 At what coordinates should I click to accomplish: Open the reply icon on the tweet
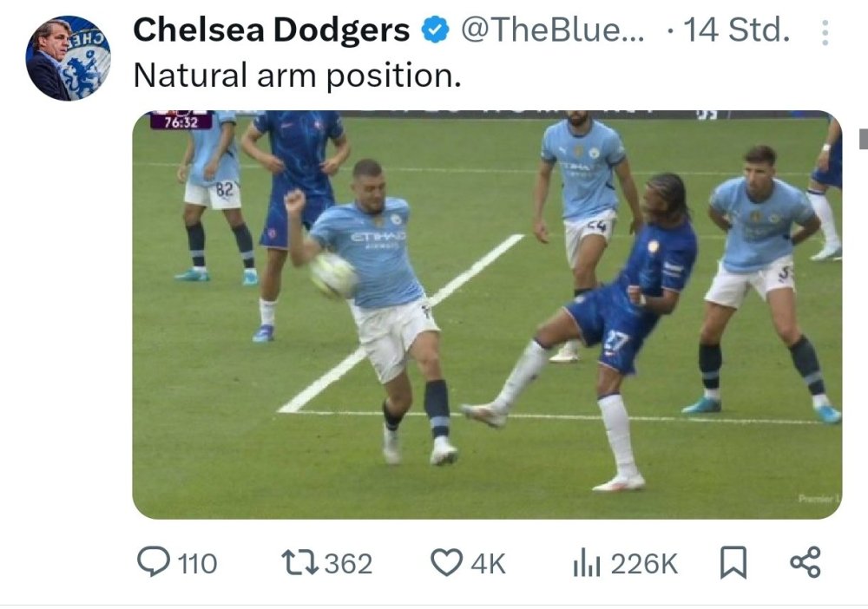point(155,562)
